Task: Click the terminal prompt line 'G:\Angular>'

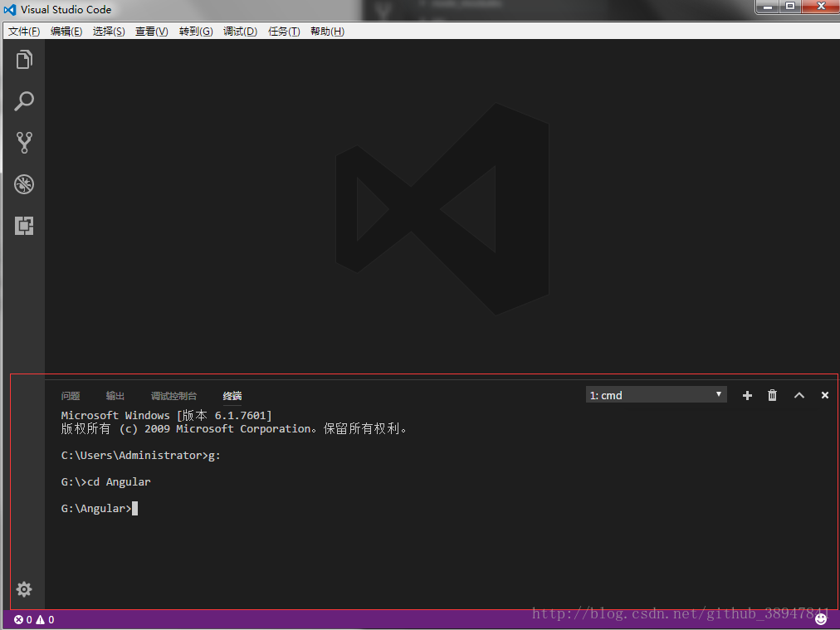Action: [x=96, y=508]
